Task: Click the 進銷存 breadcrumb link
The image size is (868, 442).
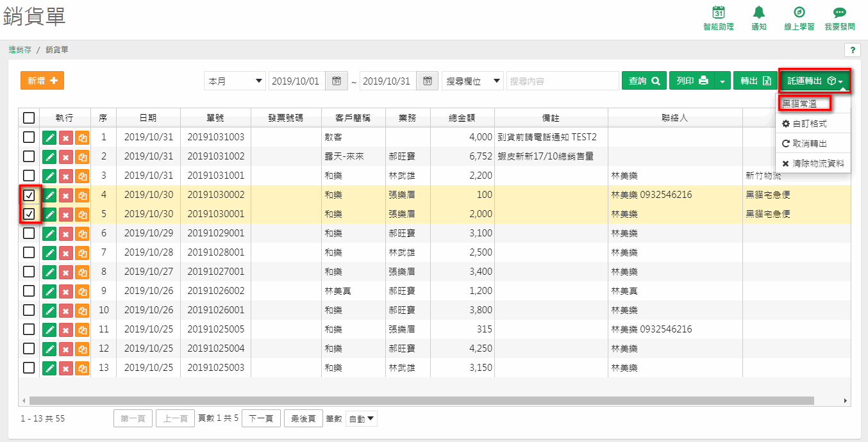Action: click(x=20, y=49)
